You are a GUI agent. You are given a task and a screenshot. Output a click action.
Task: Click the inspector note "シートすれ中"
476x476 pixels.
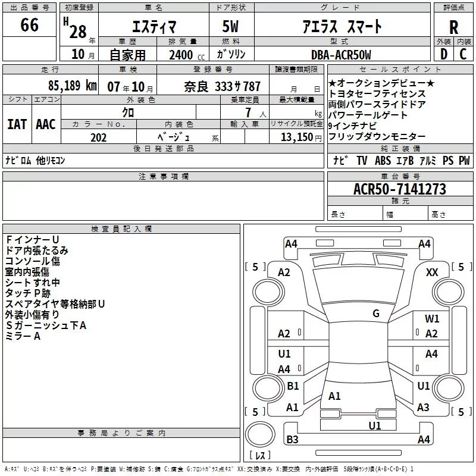(x=33, y=283)
